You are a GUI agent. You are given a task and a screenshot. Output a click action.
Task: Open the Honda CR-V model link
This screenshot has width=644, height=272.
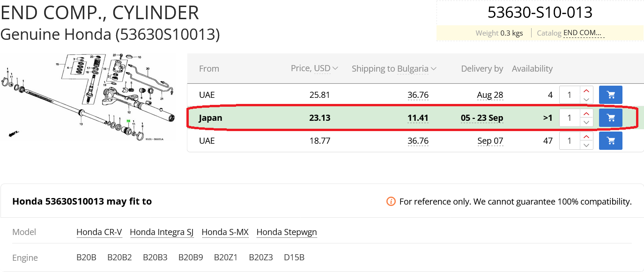99,232
